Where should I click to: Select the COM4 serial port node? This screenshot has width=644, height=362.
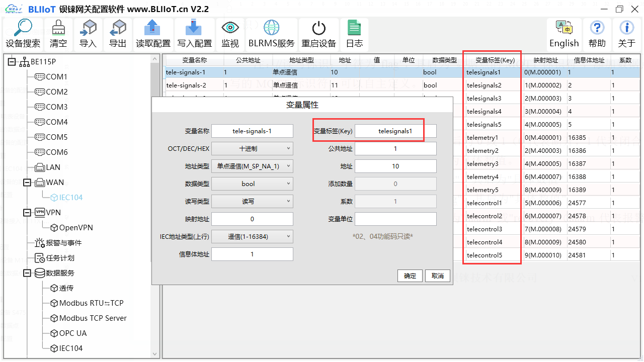click(51, 122)
